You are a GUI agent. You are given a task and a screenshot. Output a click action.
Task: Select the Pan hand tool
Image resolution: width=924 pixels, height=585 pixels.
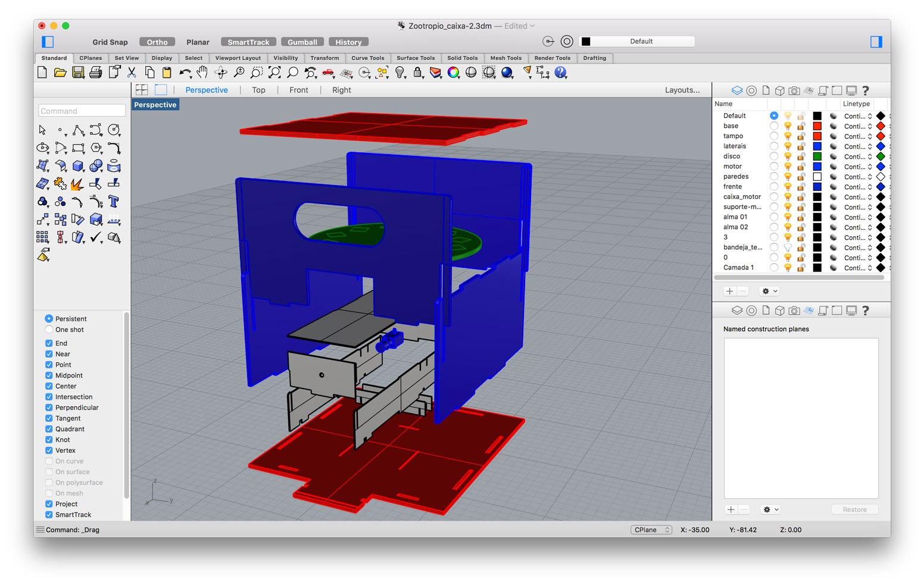(202, 73)
